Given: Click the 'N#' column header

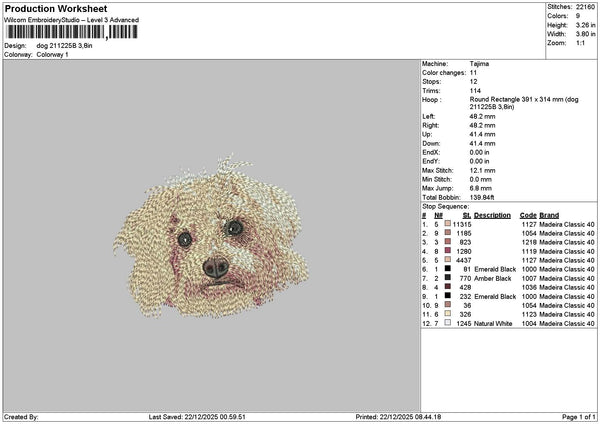Looking at the screenshot, I should [439, 215].
